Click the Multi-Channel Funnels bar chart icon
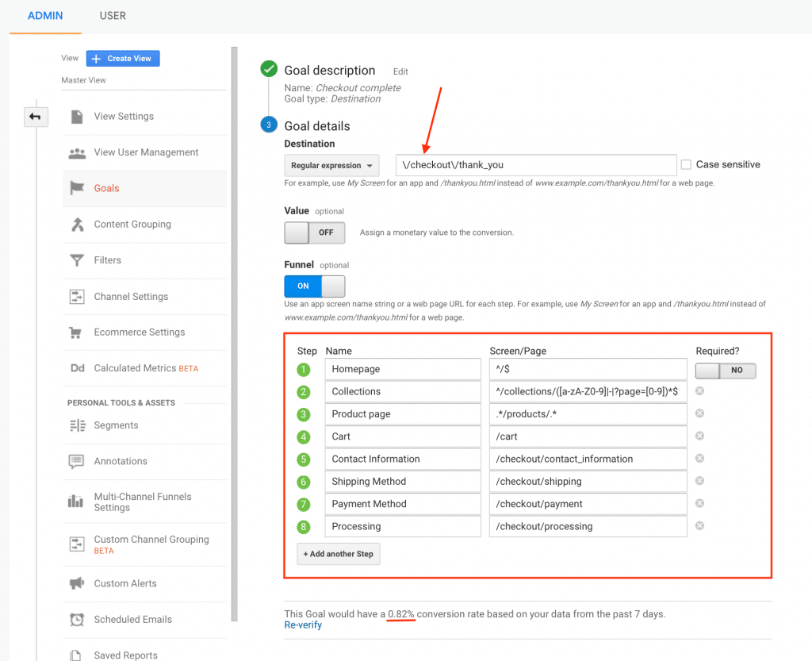This screenshot has width=812, height=661. click(75, 501)
